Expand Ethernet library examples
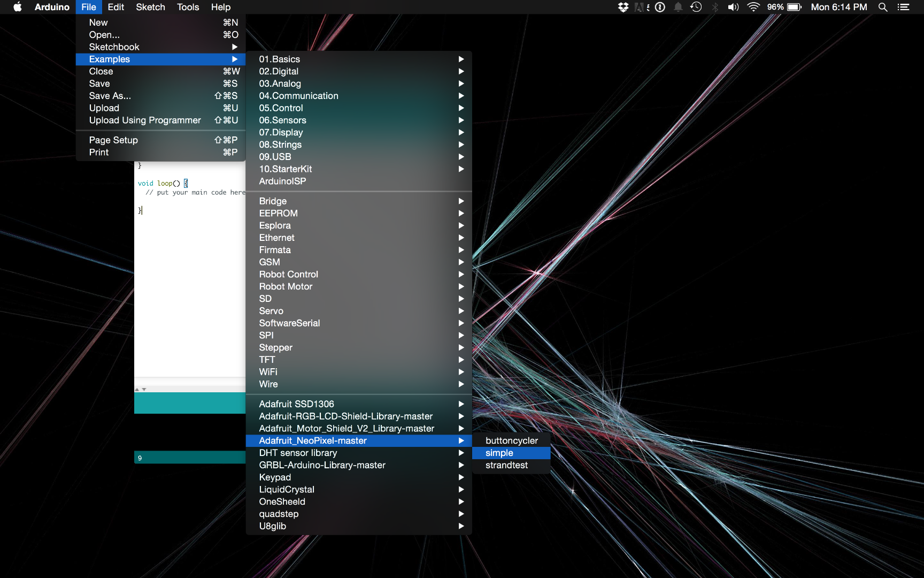The height and width of the screenshot is (578, 924). [359, 238]
